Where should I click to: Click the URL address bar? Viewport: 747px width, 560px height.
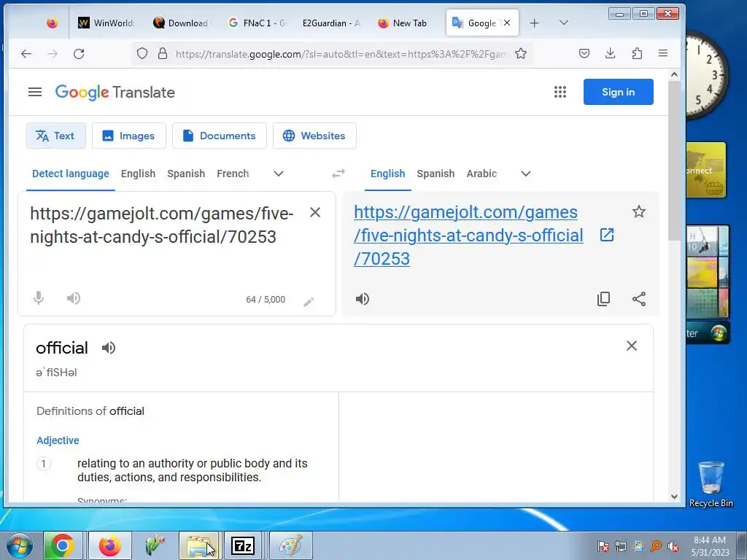pos(341,54)
